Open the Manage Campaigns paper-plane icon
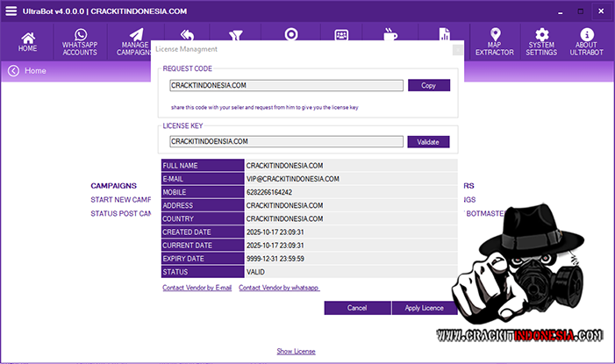This screenshot has width=615, height=364. coord(135,42)
